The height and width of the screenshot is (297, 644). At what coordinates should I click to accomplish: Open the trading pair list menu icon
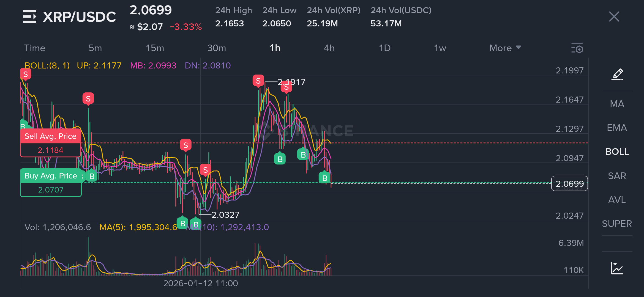coord(29,16)
